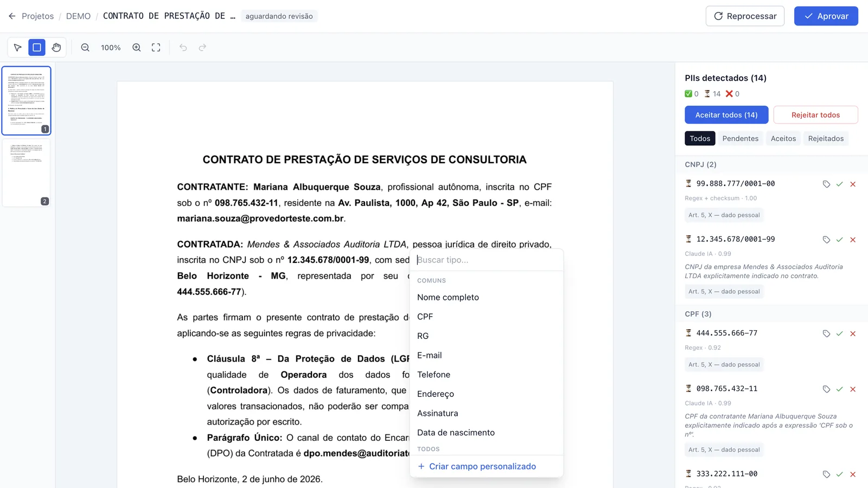The height and width of the screenshot is (488, 868).
Task: Open page 1 thumbnail
Action: tap(27, 101)
